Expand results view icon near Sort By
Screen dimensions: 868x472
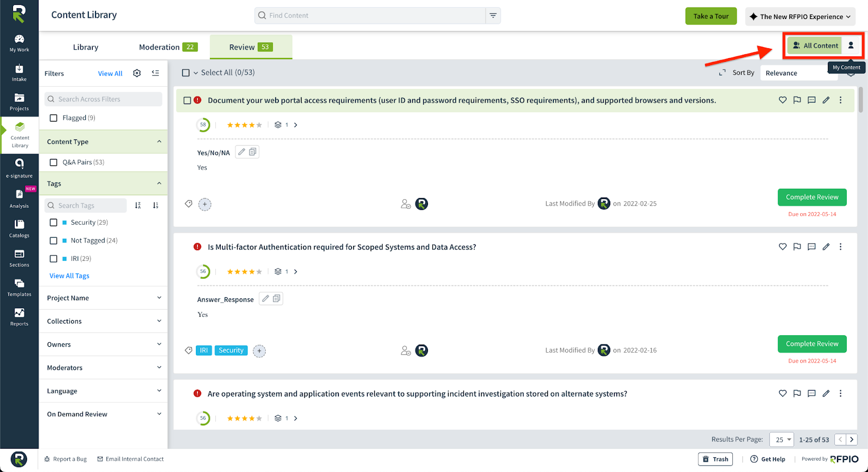(722, 73)
